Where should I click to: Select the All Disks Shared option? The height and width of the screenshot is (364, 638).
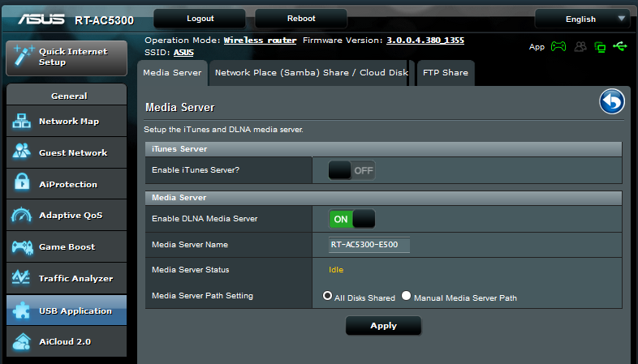click(327, 296)
